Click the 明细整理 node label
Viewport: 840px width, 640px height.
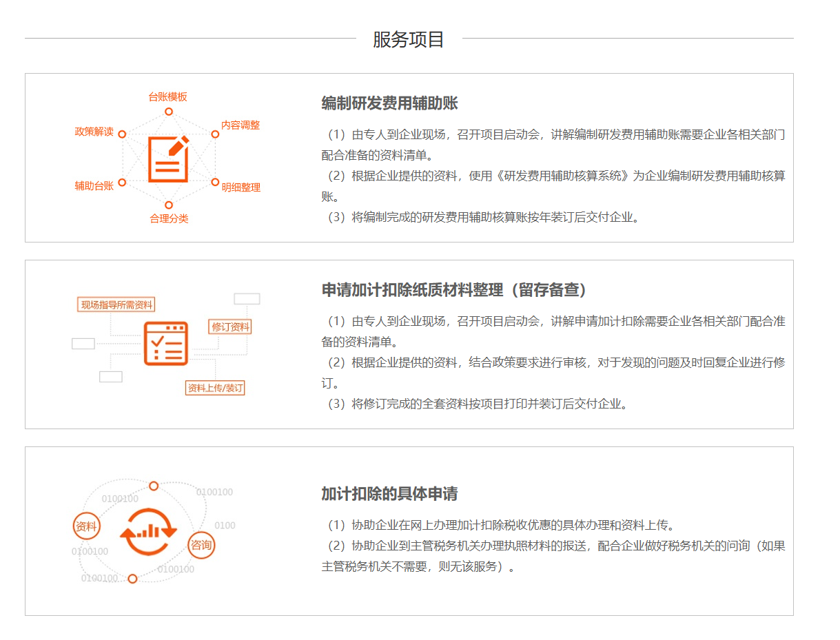tap(241, 187)
